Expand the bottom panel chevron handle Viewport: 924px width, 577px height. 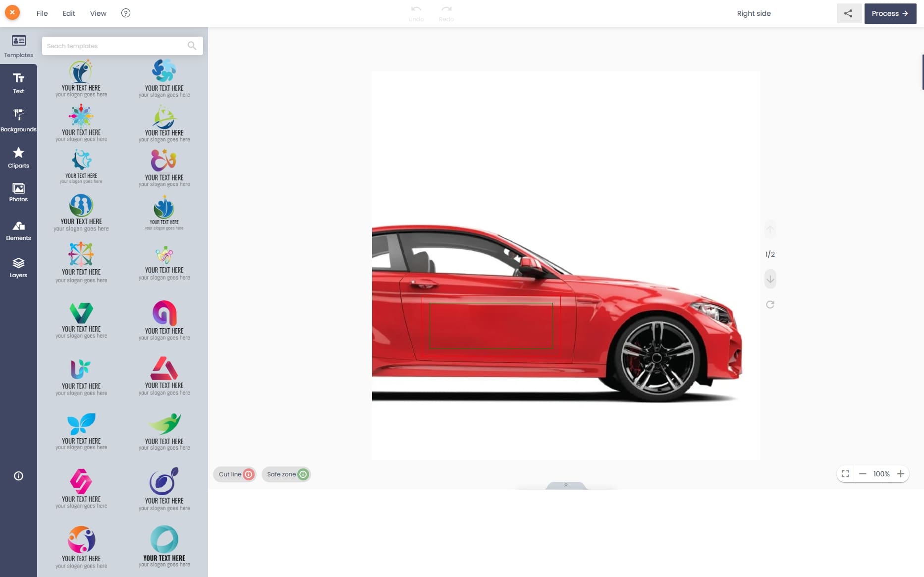[566, 485]
